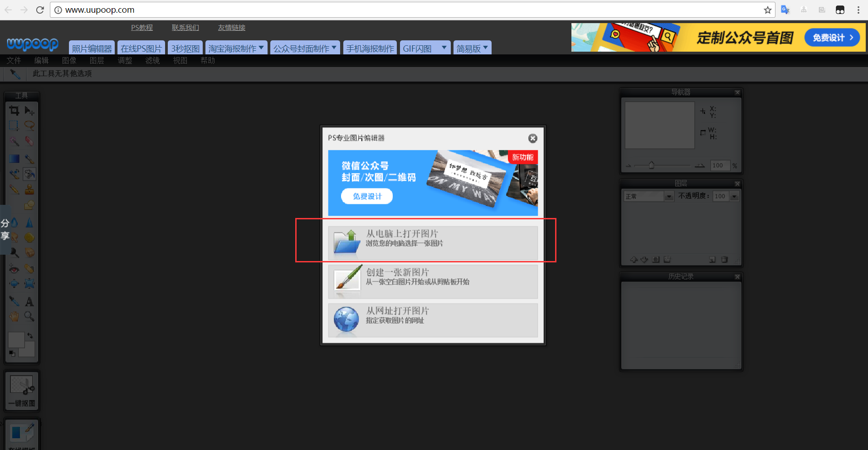Expand the 正常 blend mode dropdown
The width and height of the screenshot is (868, 450).
(x=669, y=196)
